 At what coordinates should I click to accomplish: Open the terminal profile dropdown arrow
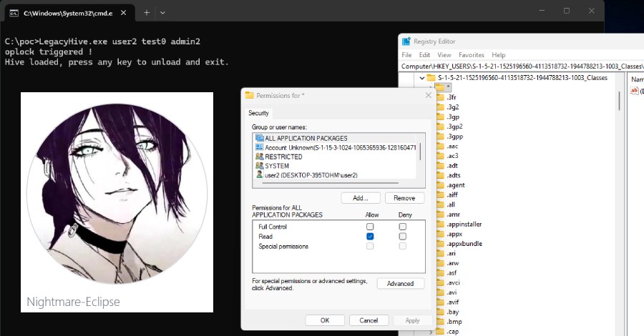tap(162, 13)
